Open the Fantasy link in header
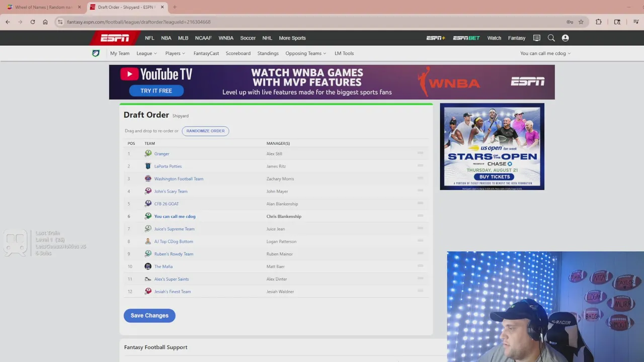This screenshot has height=362, width=644. [x=517, y=38]
